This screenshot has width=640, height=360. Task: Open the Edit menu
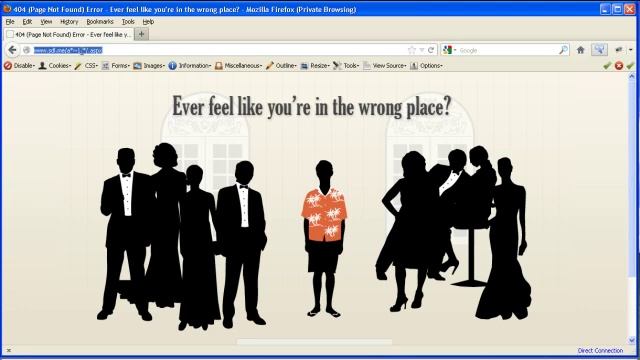(27, 22)
